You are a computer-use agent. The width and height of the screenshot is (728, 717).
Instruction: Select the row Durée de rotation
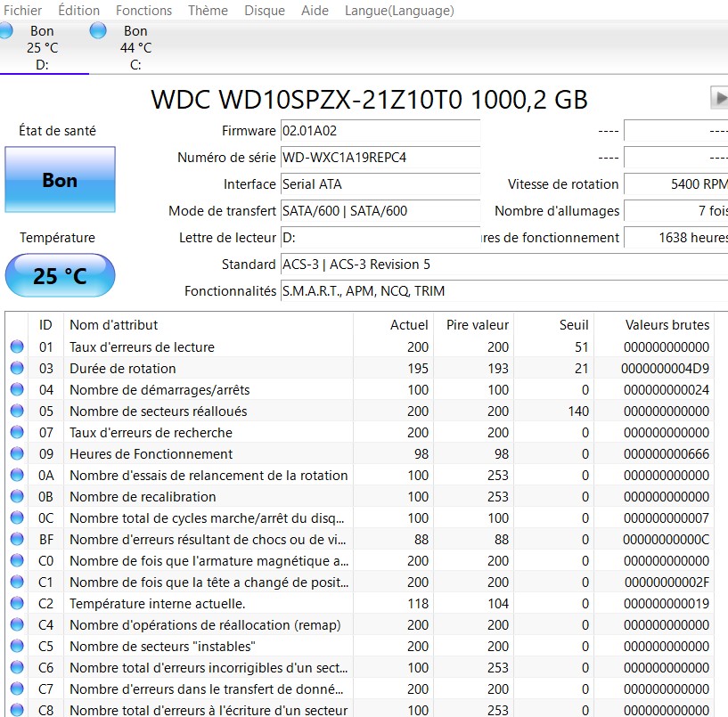pos(360,368)
